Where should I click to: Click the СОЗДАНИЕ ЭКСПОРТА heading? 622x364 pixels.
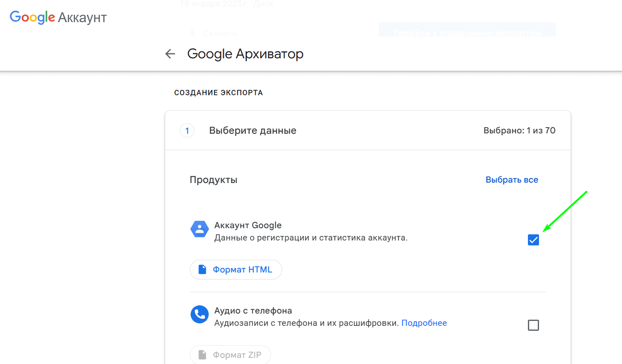218,93
